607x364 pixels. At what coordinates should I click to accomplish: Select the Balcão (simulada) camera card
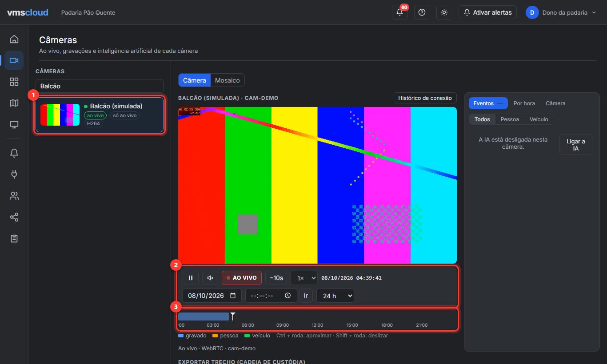(100, 115)
